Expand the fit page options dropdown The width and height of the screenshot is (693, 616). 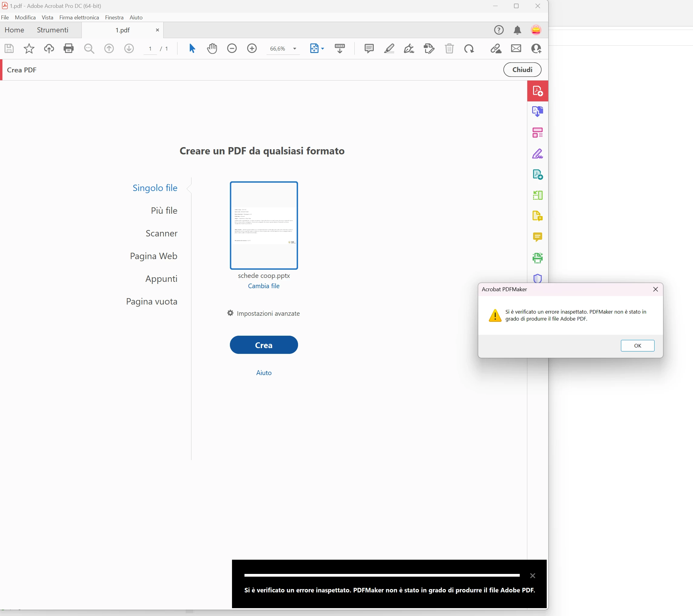click(x=323, y=48)
